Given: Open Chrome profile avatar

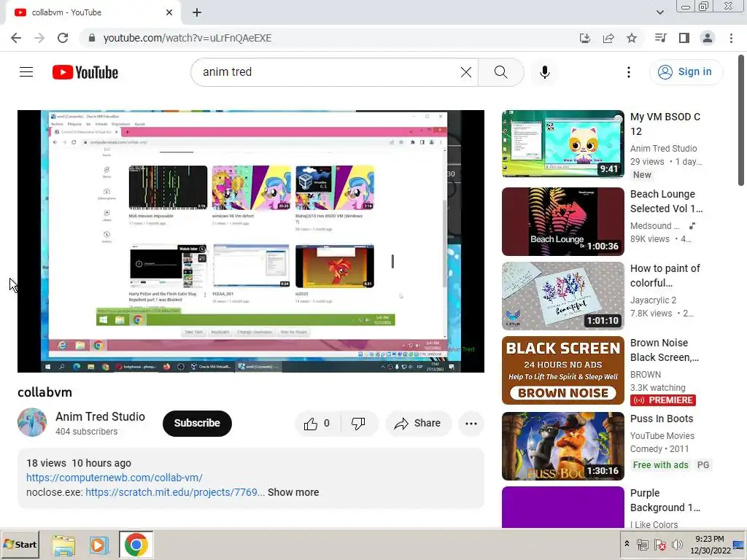Looking at the screenshot, I should pyautogui.click(x=708, y=38).
